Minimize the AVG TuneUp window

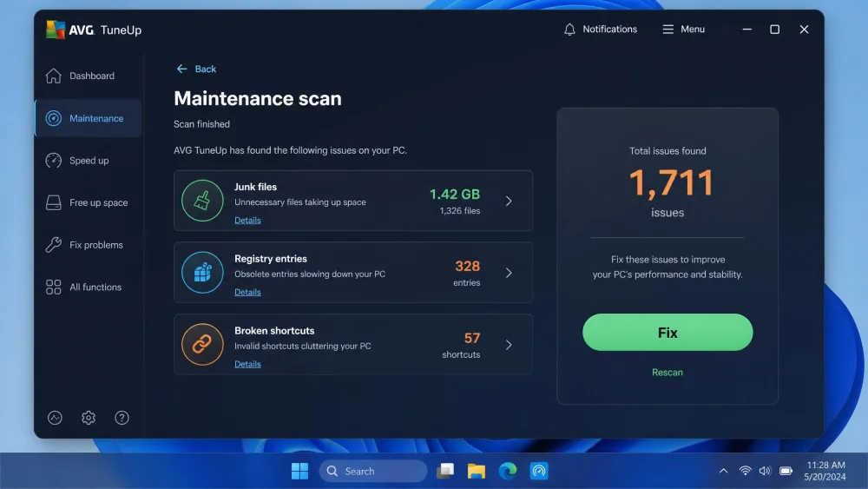[x=746, y=30]
